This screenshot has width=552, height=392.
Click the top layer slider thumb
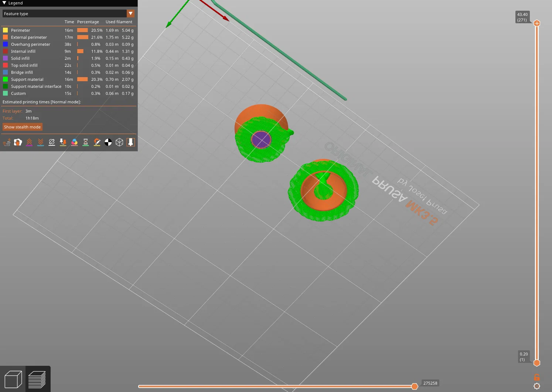[537, 23]
